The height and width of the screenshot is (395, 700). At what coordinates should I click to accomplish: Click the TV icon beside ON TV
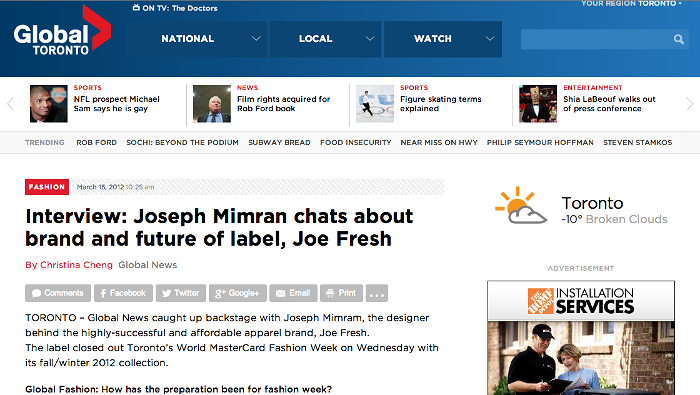pyautogui.click(x=136, y=8)
